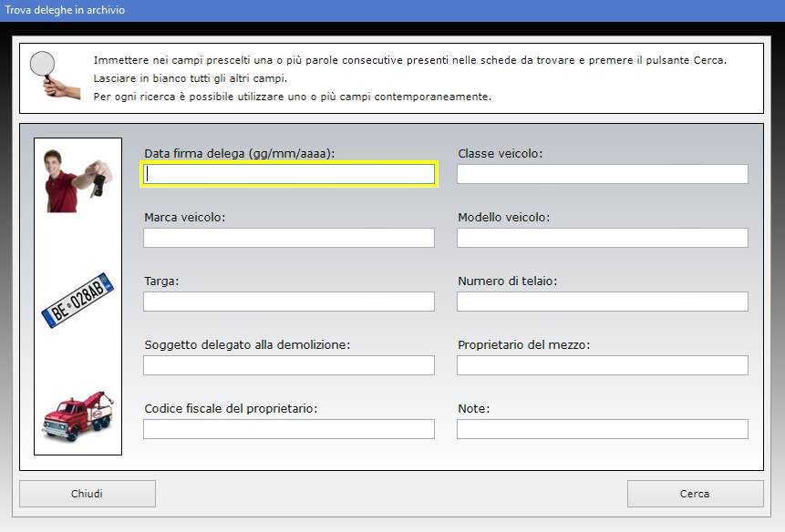Image resolution: width=785 pixels, height=532 pixels.
Task: Focus the Numero di telaio field
Action: click(603, 302)
